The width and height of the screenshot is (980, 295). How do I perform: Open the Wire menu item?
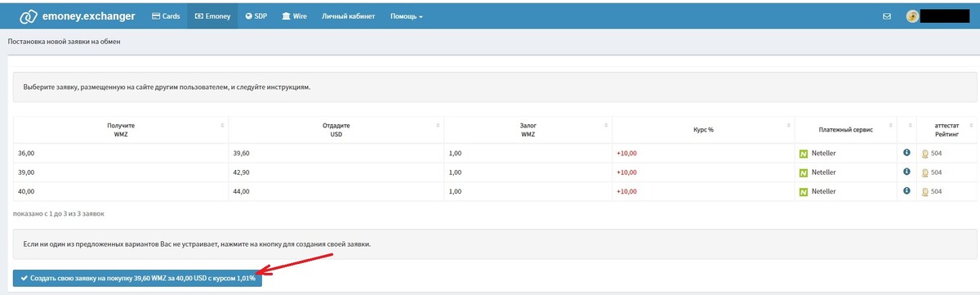click(294, 16)
